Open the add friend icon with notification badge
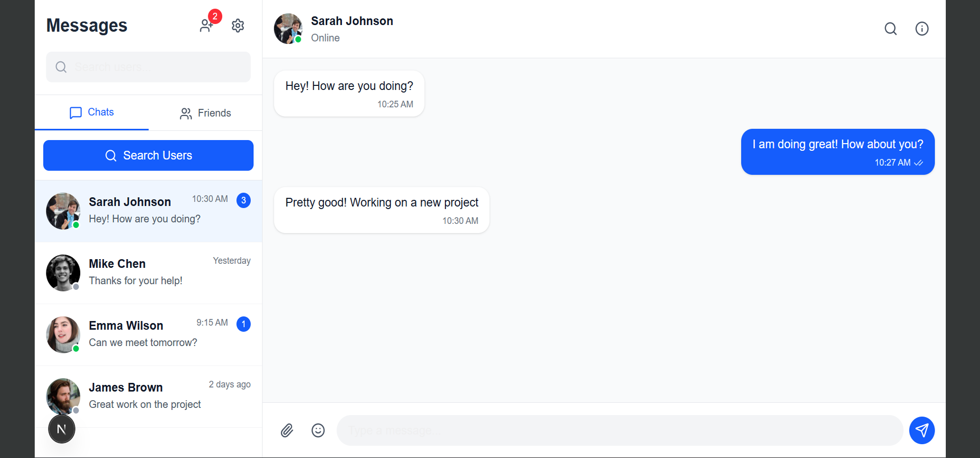This screenshot has width=980, height=458. [207, 26]
